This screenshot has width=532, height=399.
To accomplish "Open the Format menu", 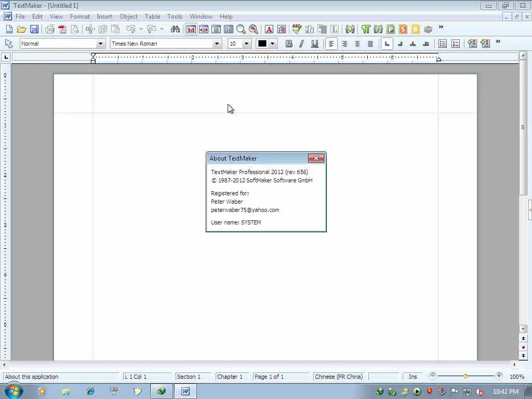I will (79, 16).
